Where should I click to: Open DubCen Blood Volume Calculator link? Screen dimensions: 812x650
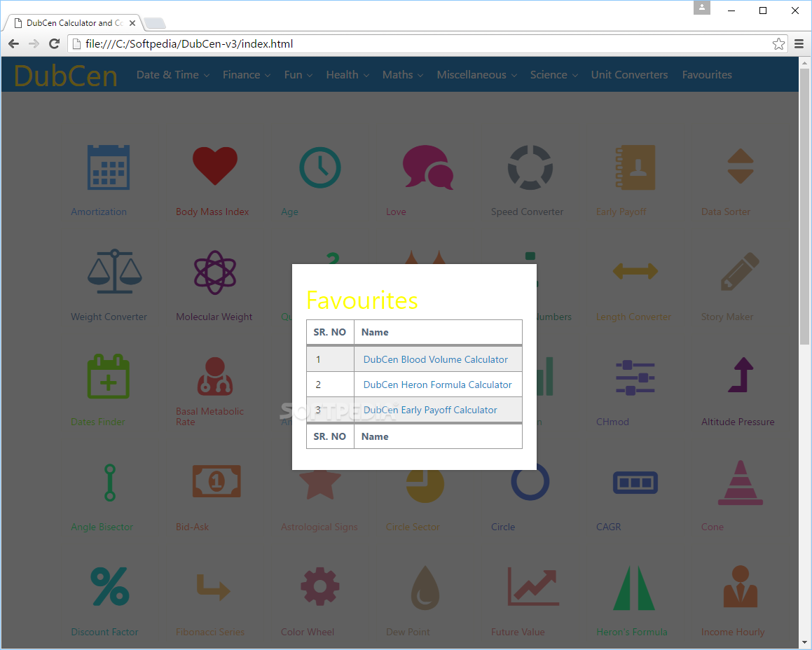(436, 359)
